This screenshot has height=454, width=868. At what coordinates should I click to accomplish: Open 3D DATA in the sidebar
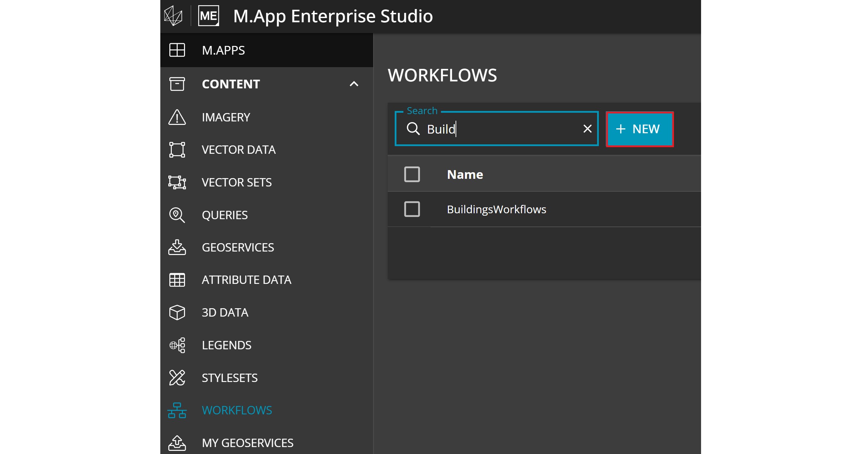click(x=267, y=312)
